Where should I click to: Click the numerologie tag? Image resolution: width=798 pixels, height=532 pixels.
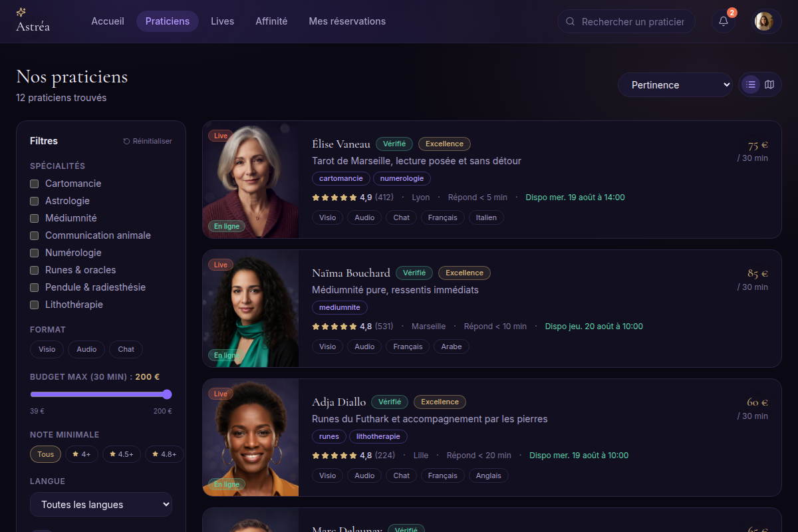click(402, 178)
